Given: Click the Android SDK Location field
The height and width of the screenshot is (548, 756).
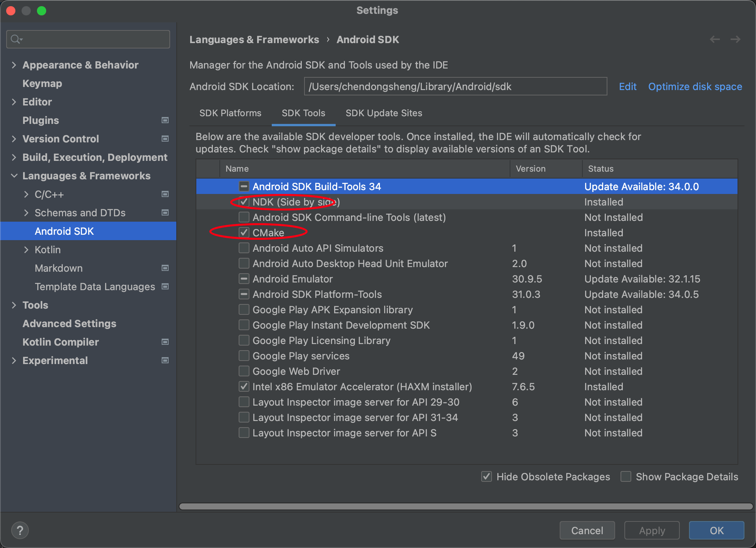Looking at the screenshot, I should pyautogui.click(x=455, y=87).
